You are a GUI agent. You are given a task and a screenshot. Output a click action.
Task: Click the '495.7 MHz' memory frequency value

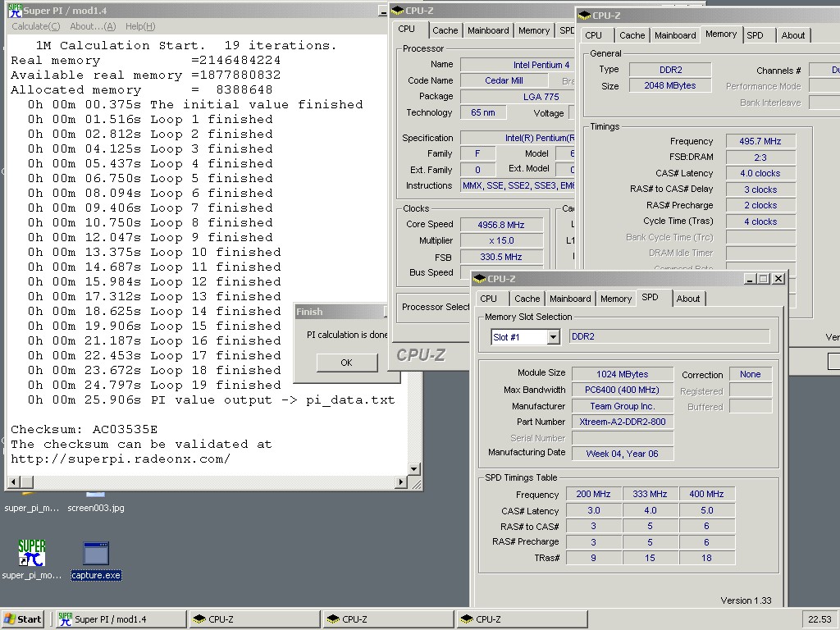tap(760, 141)
